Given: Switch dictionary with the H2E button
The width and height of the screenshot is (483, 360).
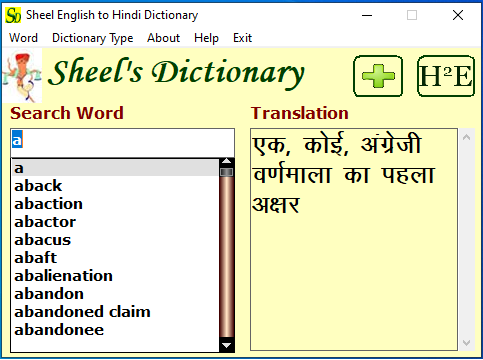Looking at the screenshot, I should click(x=446, y=76).
